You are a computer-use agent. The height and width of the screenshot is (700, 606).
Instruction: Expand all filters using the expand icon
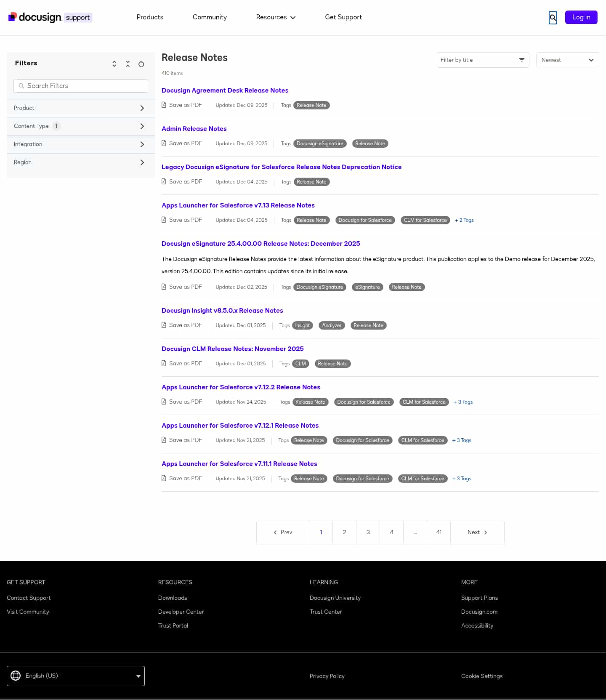[x=114, y=64]
